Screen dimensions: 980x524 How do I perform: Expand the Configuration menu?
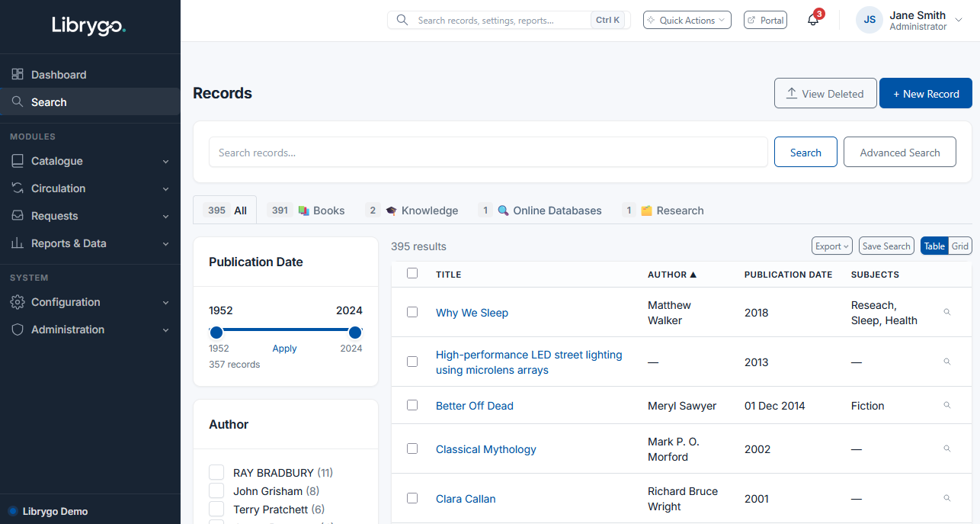(165, 303)
